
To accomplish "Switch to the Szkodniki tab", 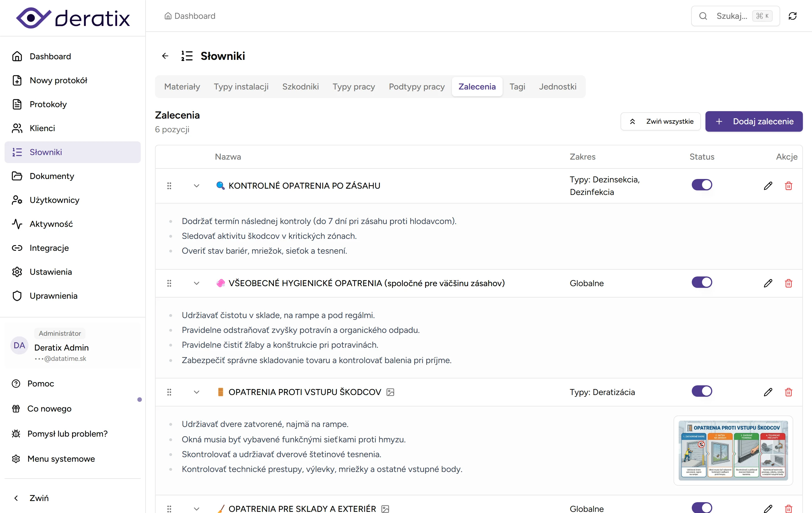I will (x=300, y=87).
